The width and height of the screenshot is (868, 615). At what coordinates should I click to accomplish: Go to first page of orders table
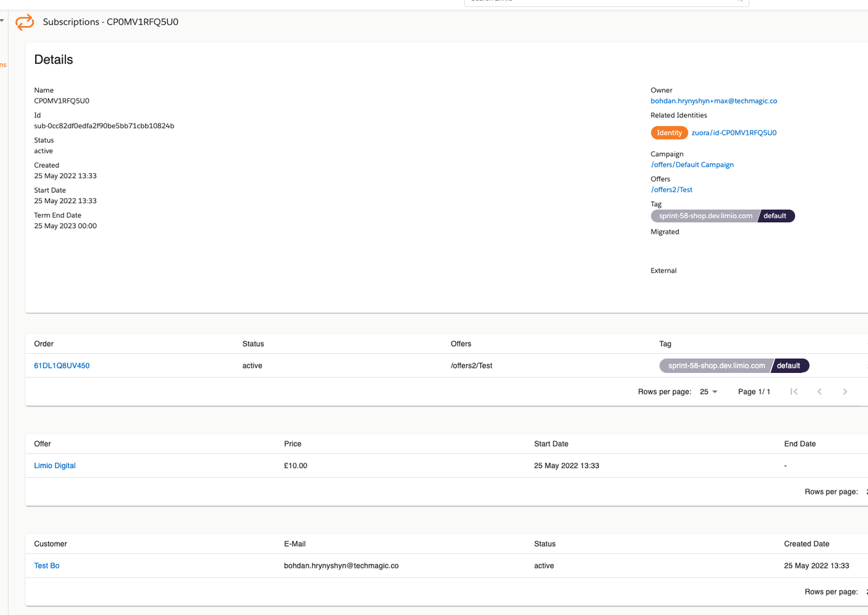(794, 391)
